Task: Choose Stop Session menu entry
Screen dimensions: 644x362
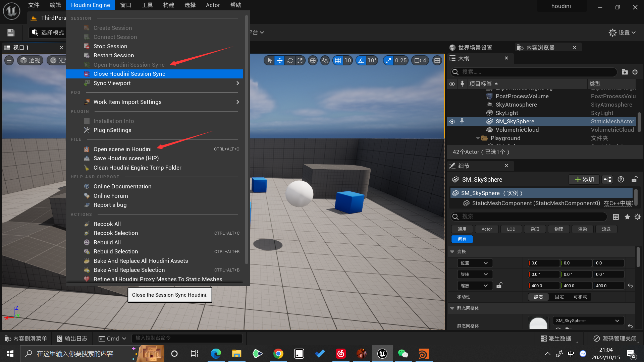Action: [154, 46]
